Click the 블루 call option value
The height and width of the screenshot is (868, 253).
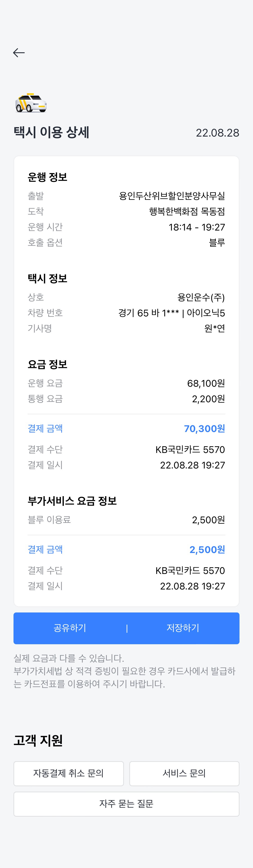[217, 243]
